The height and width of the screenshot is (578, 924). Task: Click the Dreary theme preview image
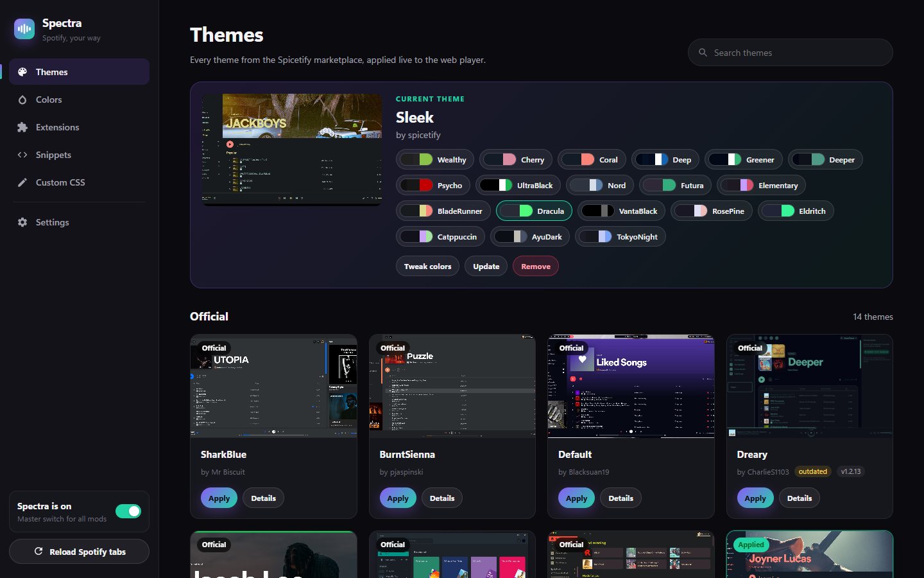coord(810,386)
